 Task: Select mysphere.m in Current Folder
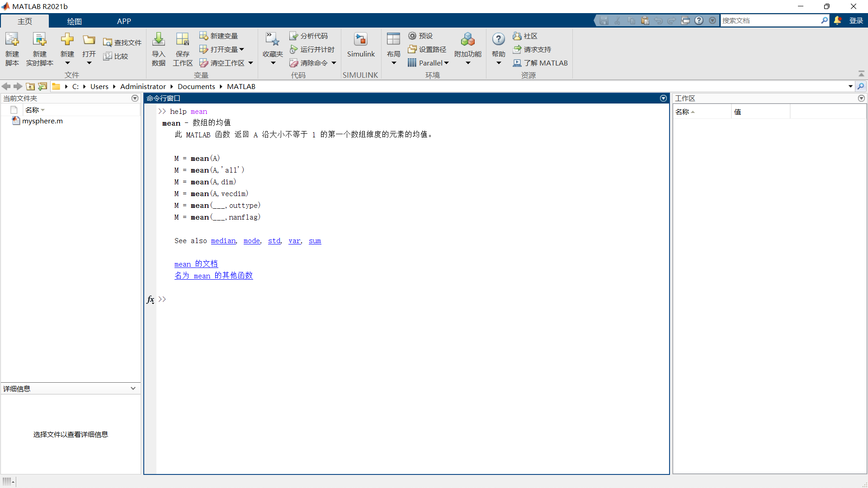tap(42, 121)
